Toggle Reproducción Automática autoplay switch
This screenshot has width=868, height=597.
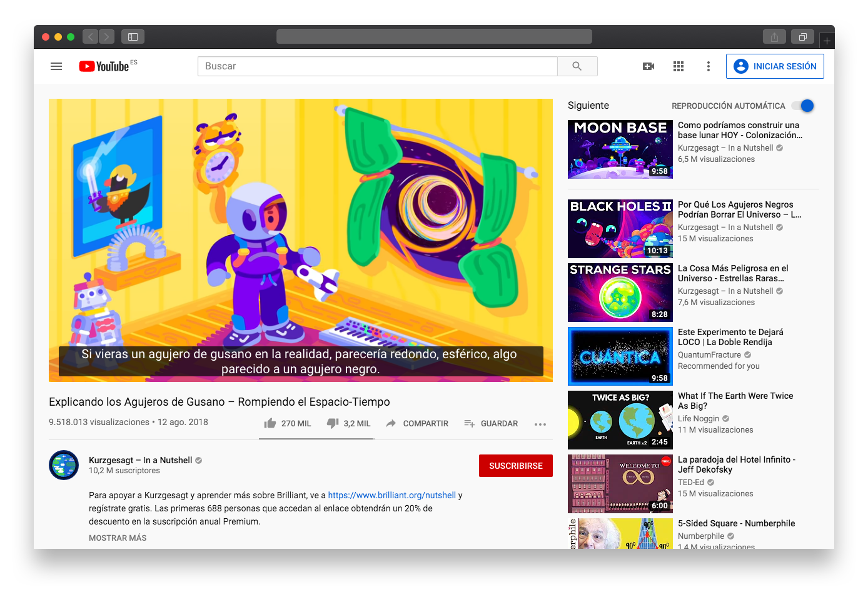[x=804, y=106]
